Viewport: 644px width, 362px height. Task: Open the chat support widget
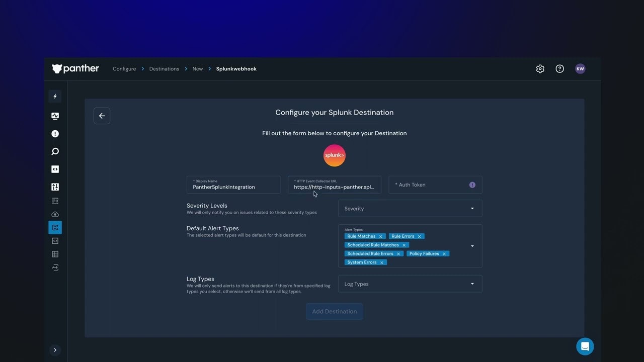tap(585, 346)
